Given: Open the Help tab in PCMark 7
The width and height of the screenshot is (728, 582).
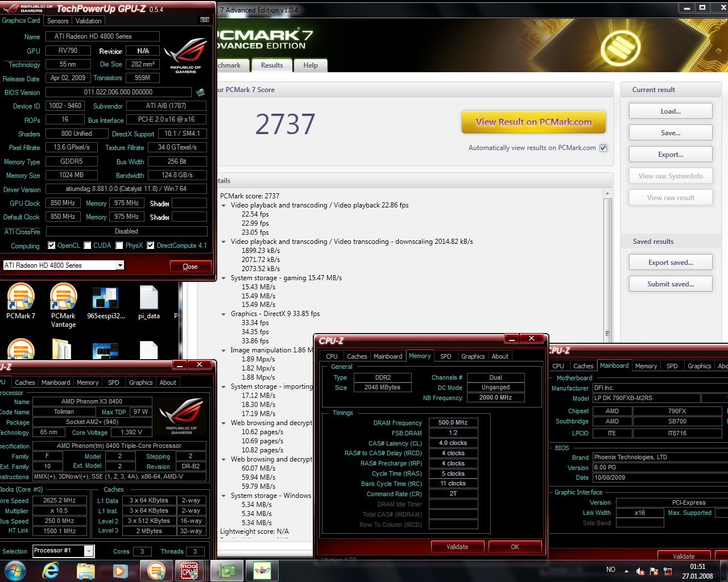Looking at the screenshot, I should click(x=311, y=65).
